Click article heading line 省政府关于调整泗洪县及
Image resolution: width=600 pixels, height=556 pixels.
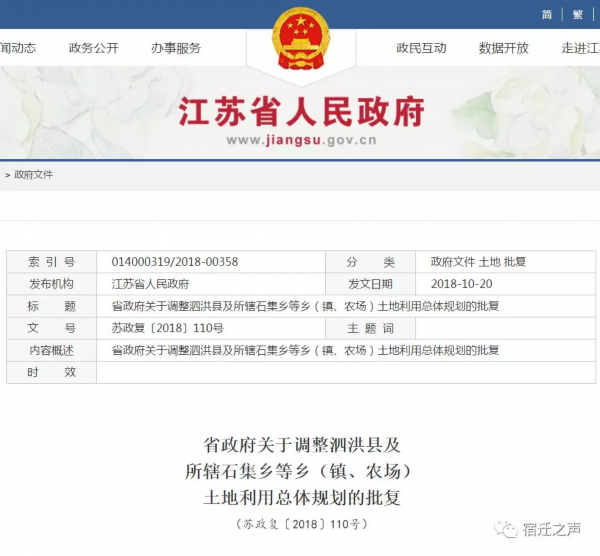tap(302, 445)
